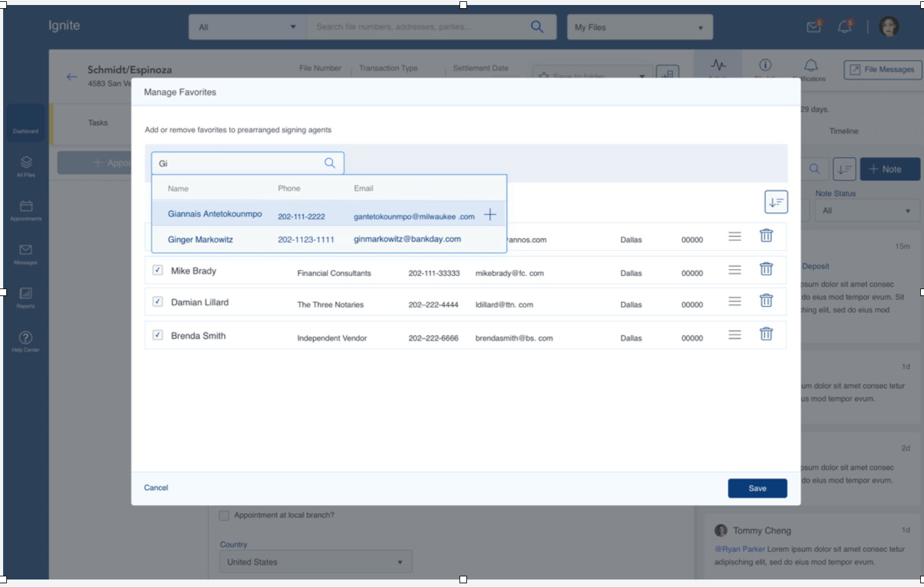Image resolution: width=924 pixels, height=587 pixels.
Task: Open the Dashboard from the sidebar
Action: coord(25,123)
